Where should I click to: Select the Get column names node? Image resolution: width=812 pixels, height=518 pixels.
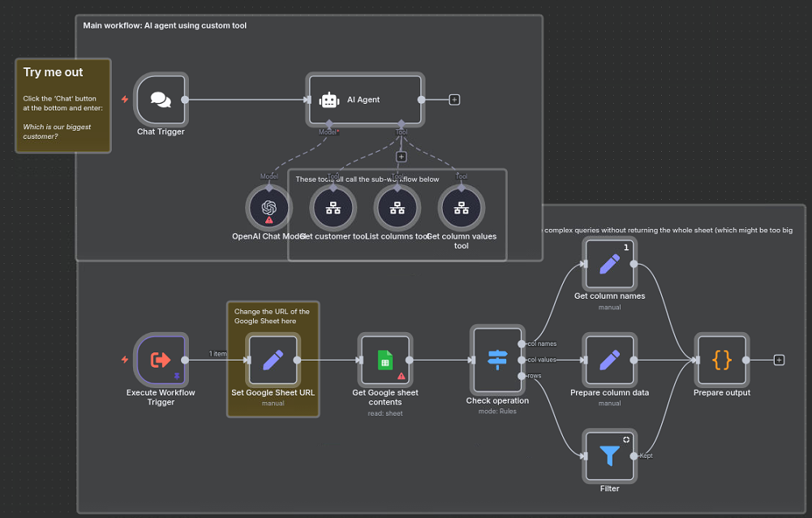[x=609, y=265]
